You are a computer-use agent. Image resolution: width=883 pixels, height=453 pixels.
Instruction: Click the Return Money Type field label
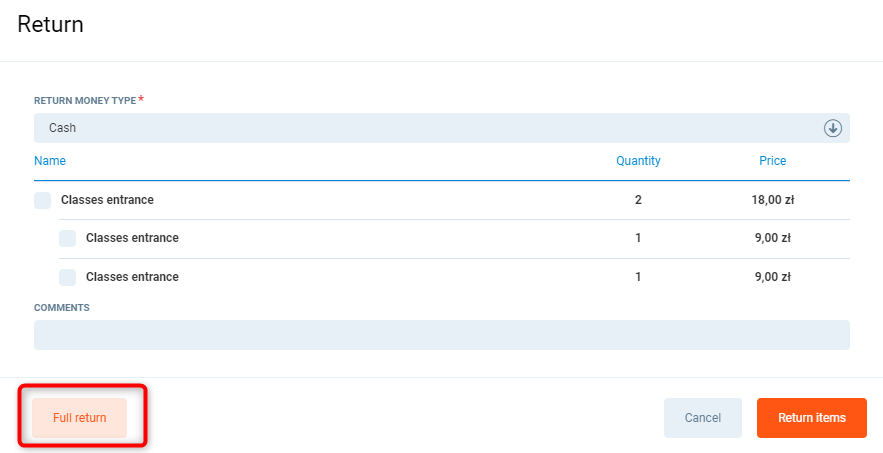click(x=84, y=101)
